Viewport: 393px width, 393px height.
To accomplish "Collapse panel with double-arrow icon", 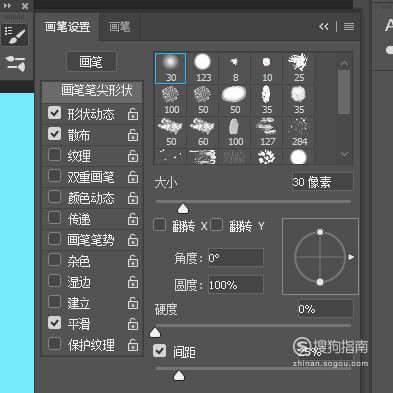I will [323, 27].
